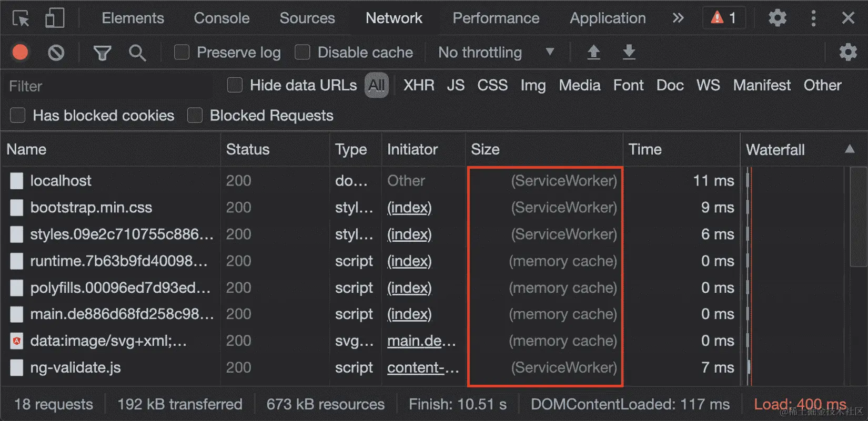Select the localhost request row name
This screenshot has height=421, width=868.
click(60, 181)
